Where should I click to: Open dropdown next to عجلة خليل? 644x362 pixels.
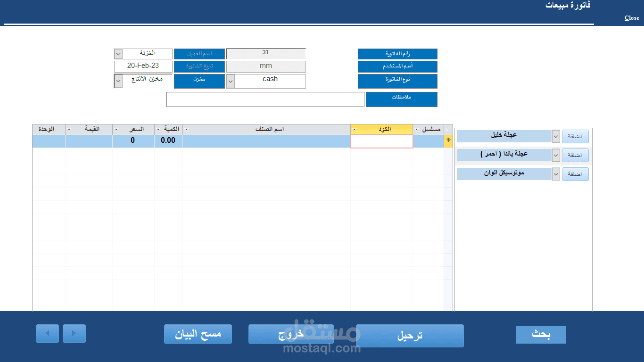point(556,136)
